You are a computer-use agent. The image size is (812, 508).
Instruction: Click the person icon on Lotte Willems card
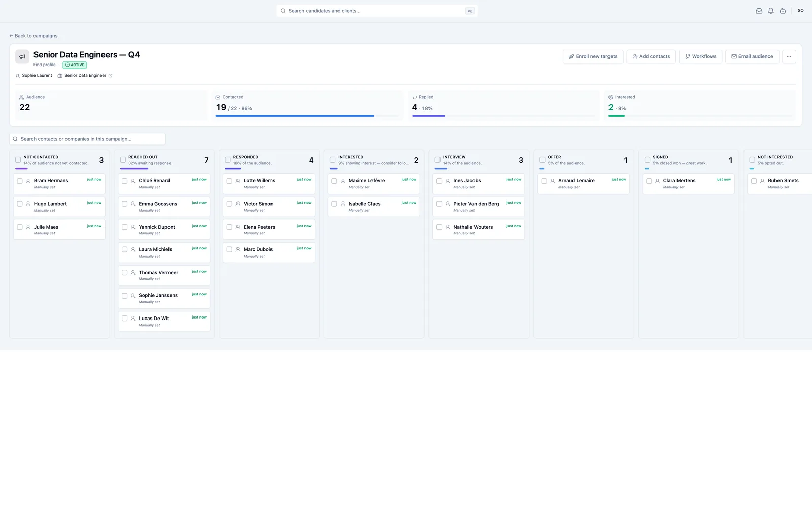point(238,181)
